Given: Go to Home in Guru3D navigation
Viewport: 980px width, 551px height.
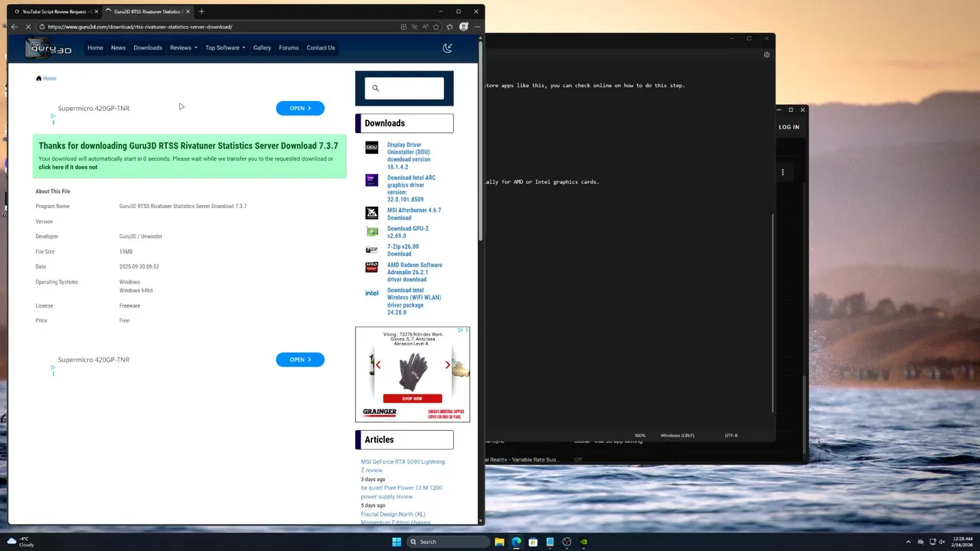Looking at the screenshot, I should pyautogui.click(x=95, y=47).
